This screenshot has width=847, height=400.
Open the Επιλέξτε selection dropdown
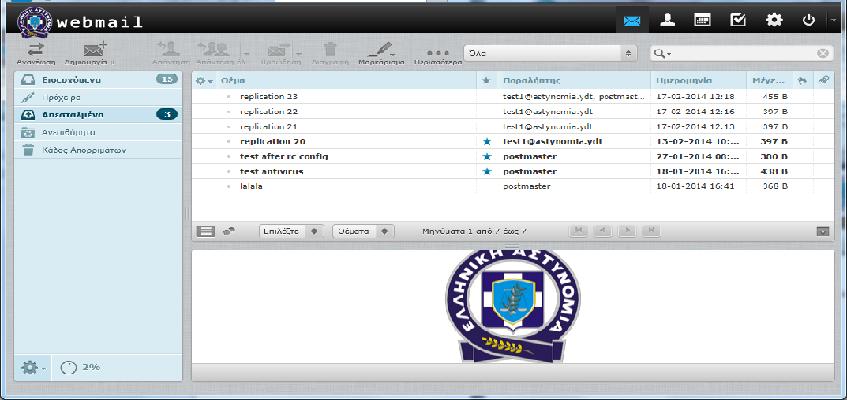291,231
